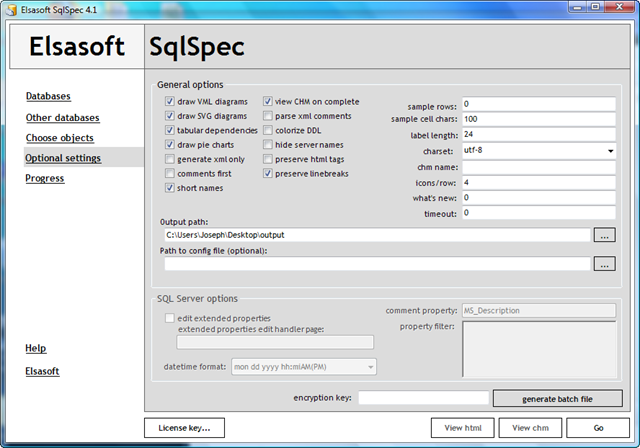Click the Output path text field
Screen dimensions: 640x448
[378, 235]
